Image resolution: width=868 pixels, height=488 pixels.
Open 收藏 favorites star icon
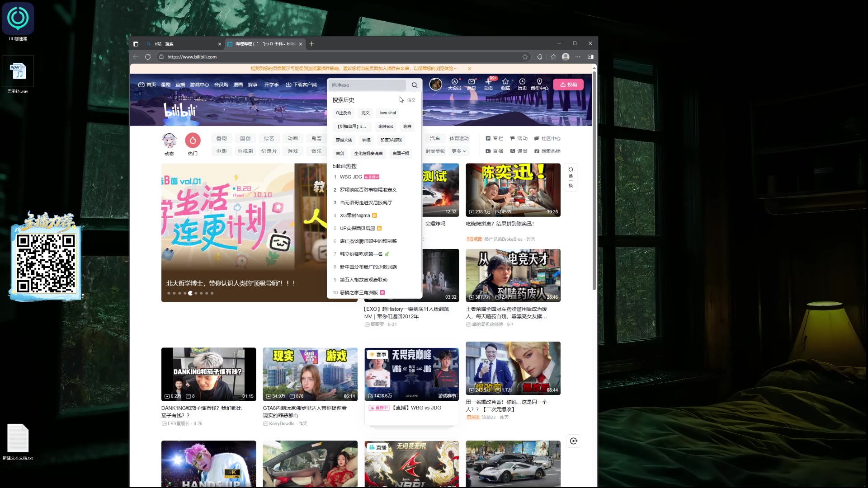click(x=505, y=84)
